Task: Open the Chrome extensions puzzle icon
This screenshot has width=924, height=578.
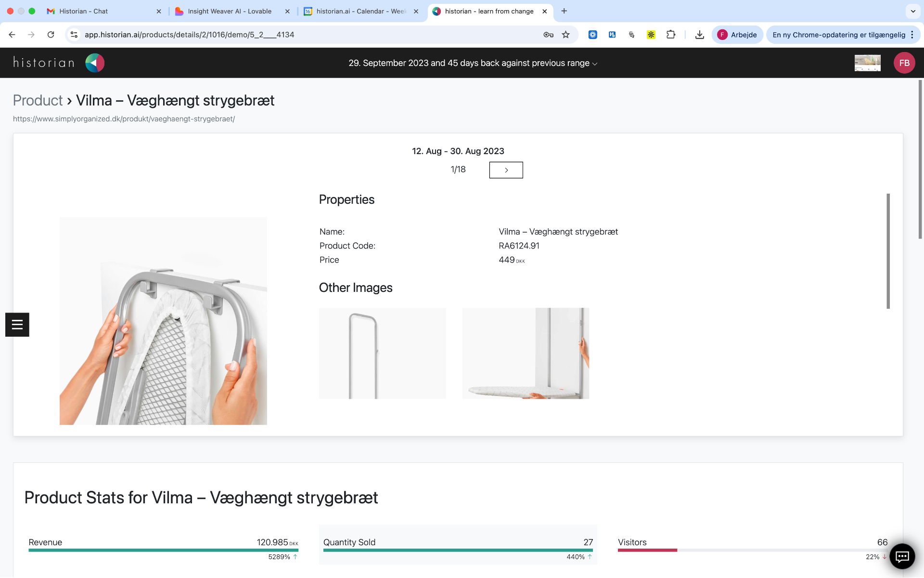Action: [x=671, y=35]
